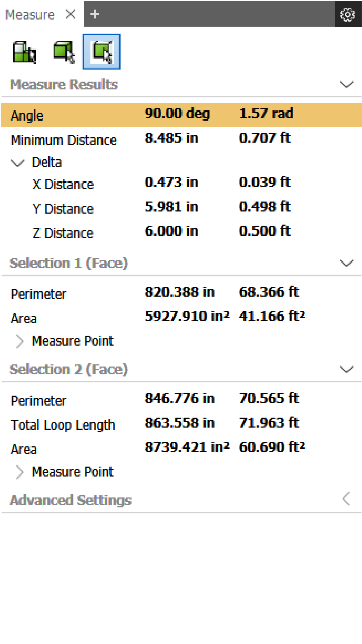Open the settings gear menu
The image size is (362, 644).
point(348,15)
